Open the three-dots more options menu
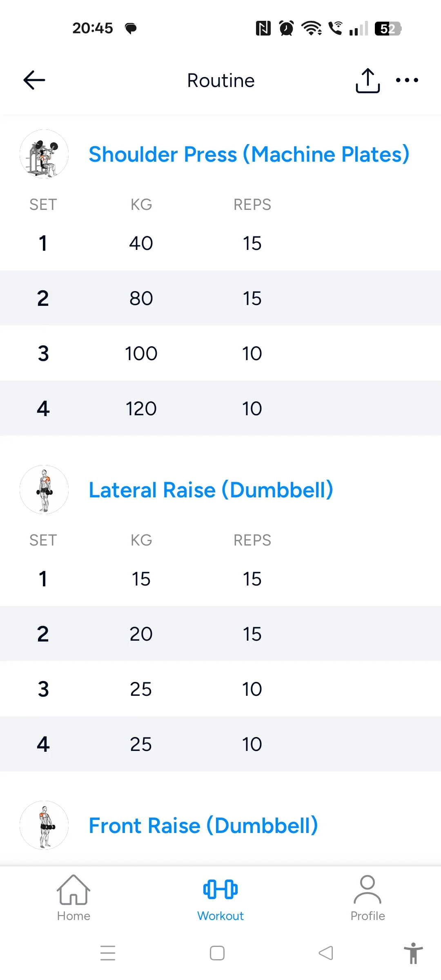 pos(407,80)
